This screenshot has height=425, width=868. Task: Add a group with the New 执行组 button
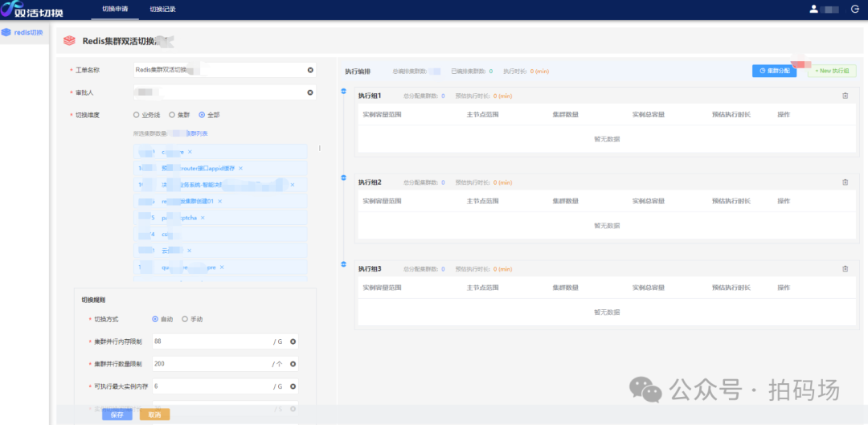click(x=832, y=71)
